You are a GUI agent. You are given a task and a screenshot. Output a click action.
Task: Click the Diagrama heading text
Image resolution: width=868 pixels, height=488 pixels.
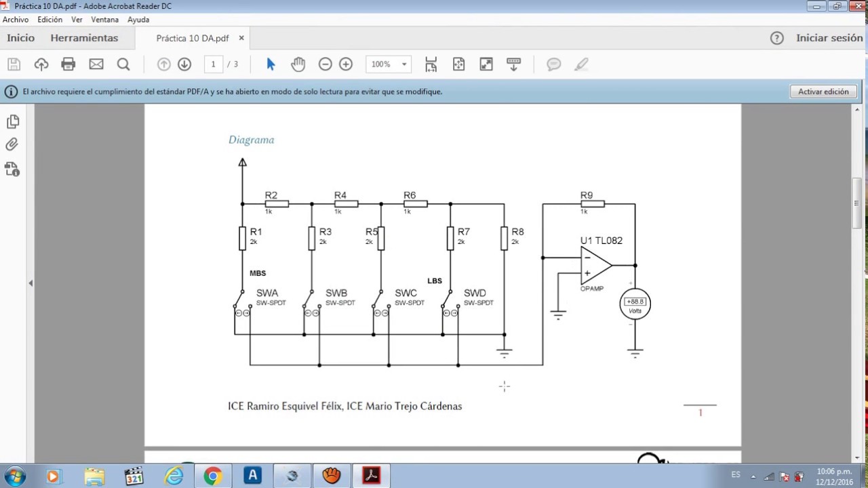tap(251, 140)
